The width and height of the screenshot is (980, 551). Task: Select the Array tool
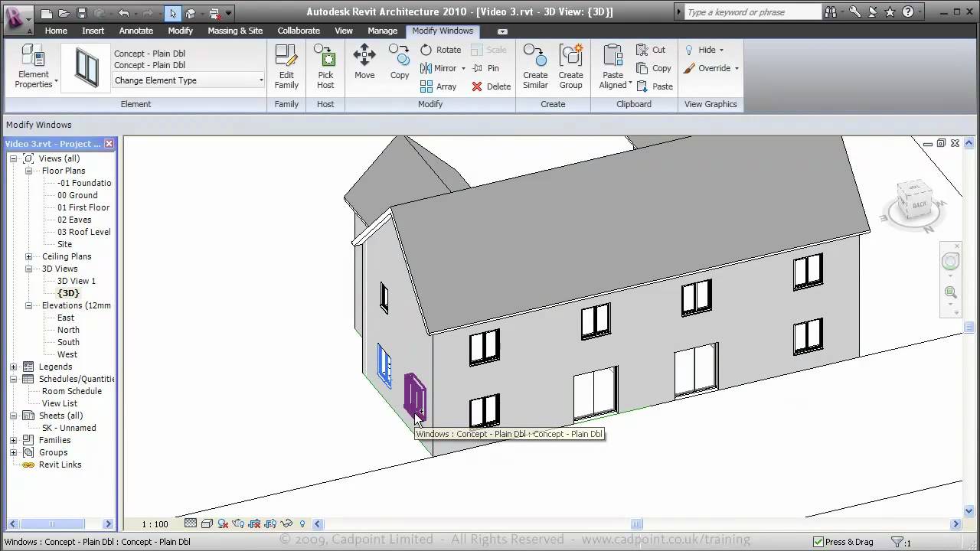coord(439,86)
